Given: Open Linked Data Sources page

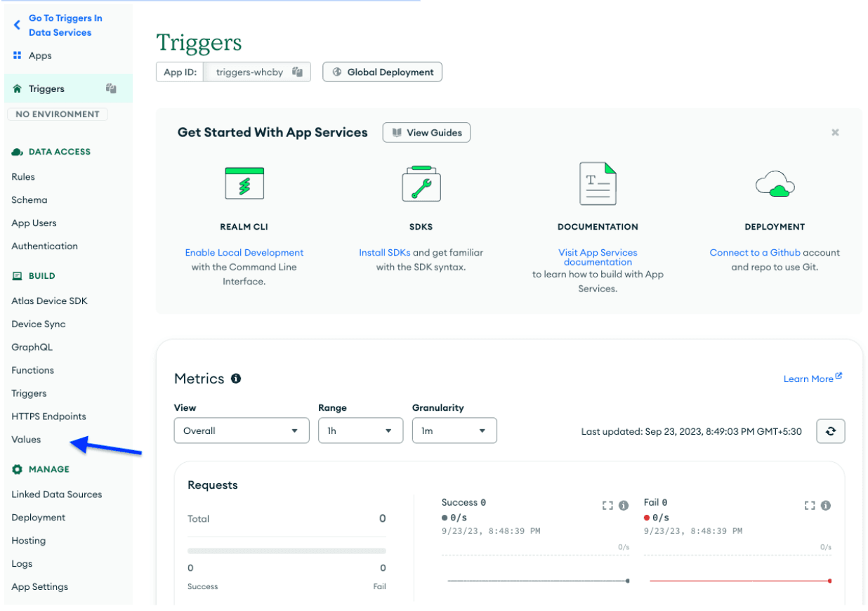Looking at the screenshot, I should click(x=56, y=494).
